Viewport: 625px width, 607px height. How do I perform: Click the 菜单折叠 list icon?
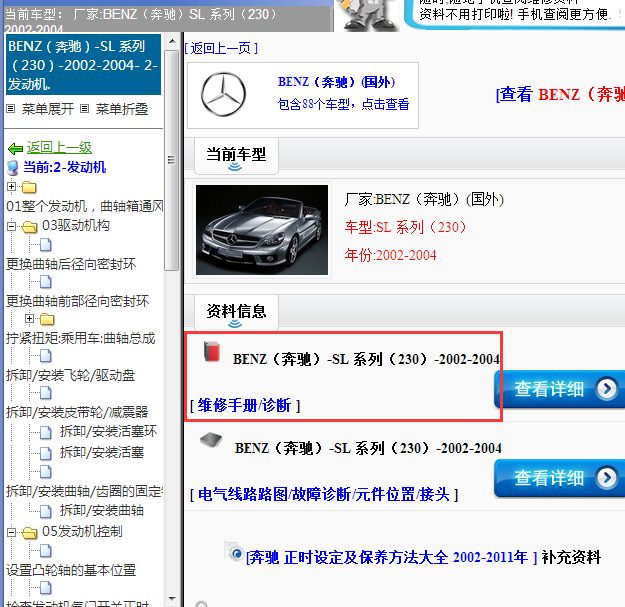85,108
